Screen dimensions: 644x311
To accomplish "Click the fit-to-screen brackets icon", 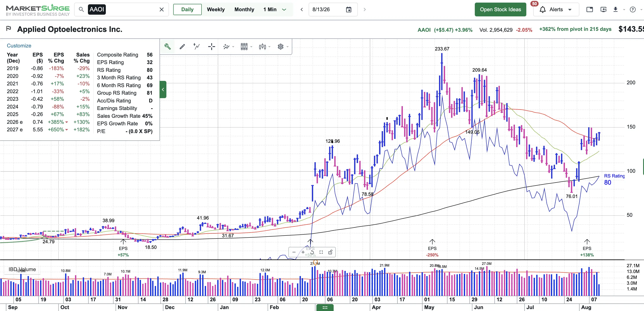I will point(321,252).
